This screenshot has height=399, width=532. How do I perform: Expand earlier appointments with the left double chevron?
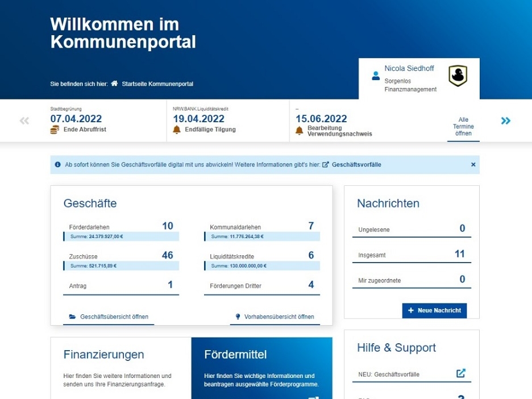(x=23, y=120)
